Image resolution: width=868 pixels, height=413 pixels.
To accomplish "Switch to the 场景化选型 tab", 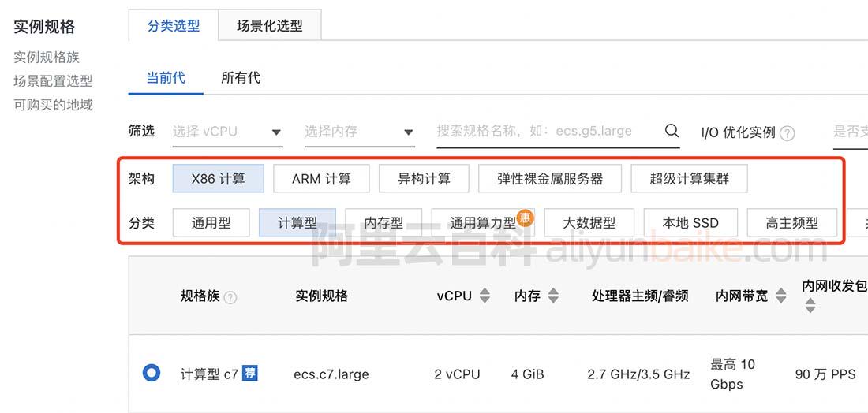I will (x=270, y=26).
